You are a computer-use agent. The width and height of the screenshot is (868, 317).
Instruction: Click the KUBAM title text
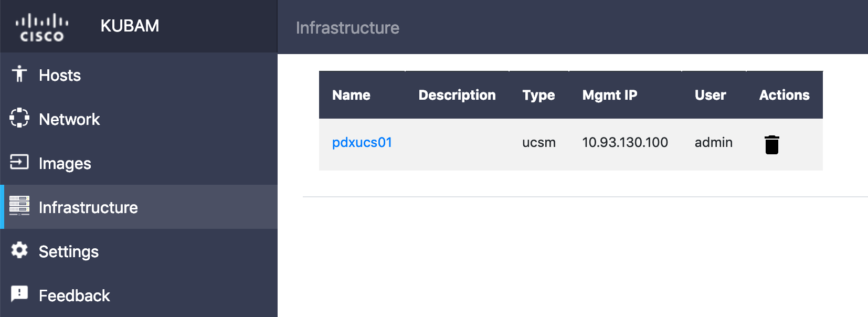130,26
